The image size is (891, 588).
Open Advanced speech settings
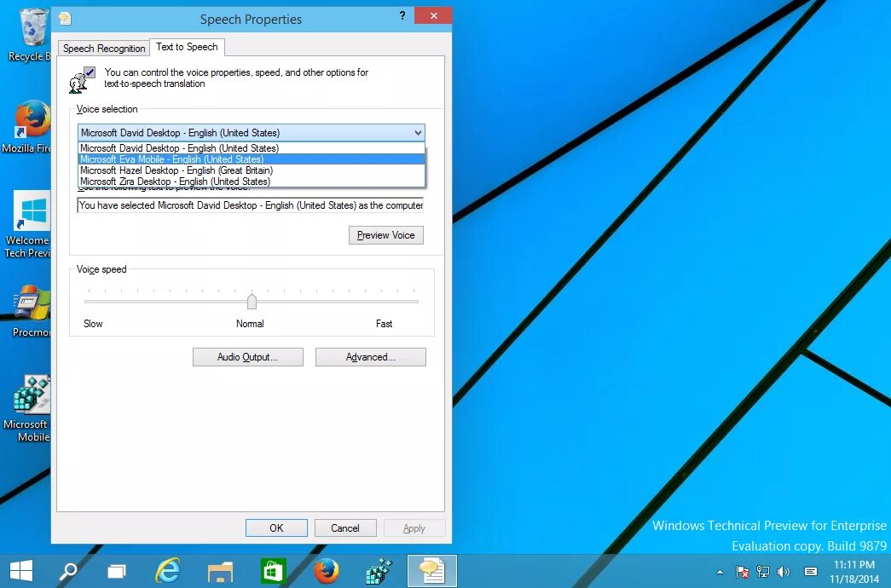point(371,357)
